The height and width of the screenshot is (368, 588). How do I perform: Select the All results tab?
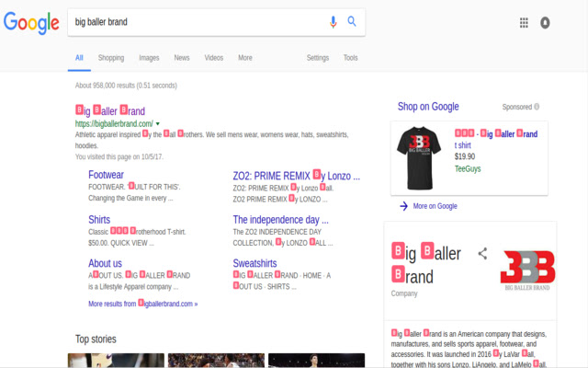point(79,58)
